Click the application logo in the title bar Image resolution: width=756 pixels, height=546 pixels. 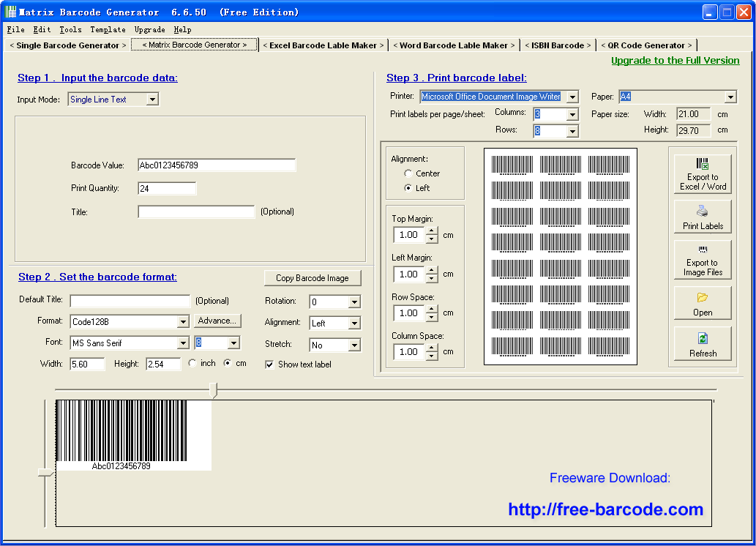pos(12,11)
